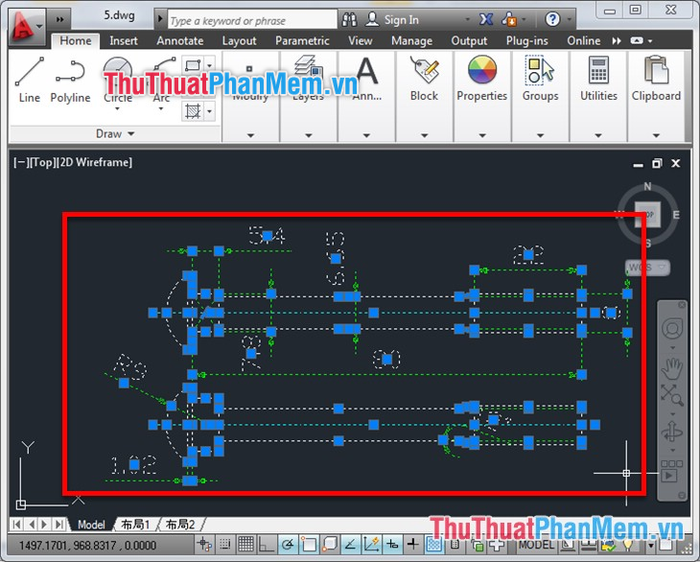The height and width of the screenshot is (562, 700).
Task: Select the Polyline drawing tool
Action: [70, 79]
